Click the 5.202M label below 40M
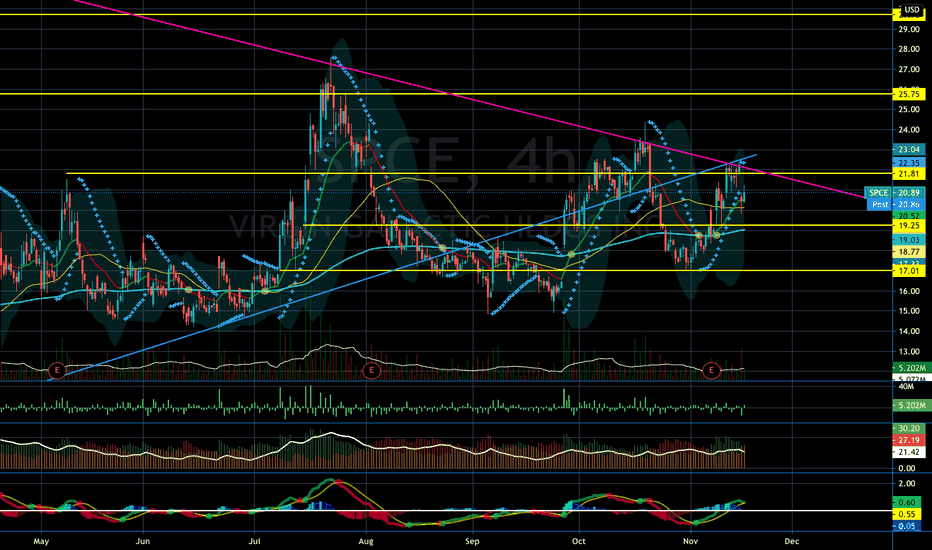This screenshot has width=932, height=550. pos(912,406)
